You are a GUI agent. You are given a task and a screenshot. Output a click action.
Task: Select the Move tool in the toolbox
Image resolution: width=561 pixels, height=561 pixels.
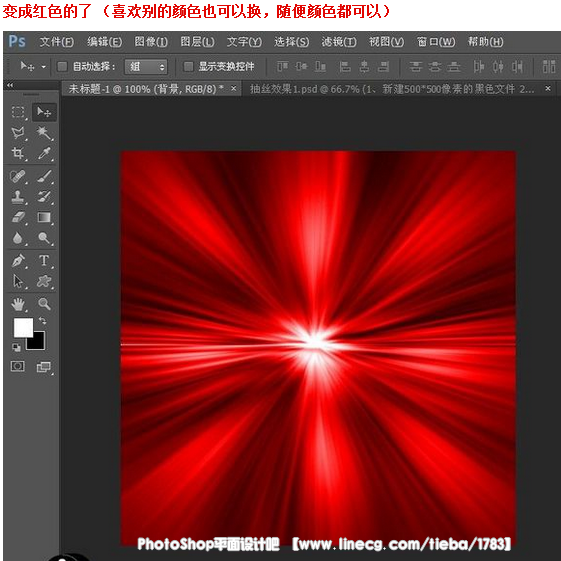[44, 112]
